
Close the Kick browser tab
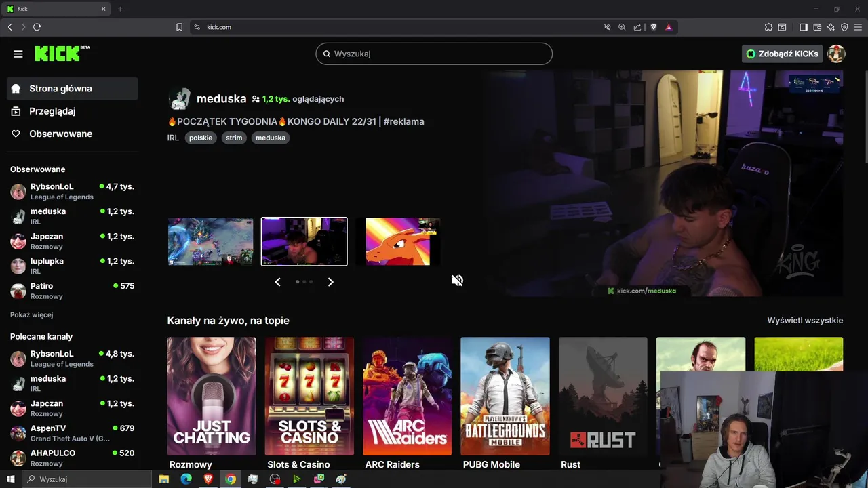click(104, 9)
